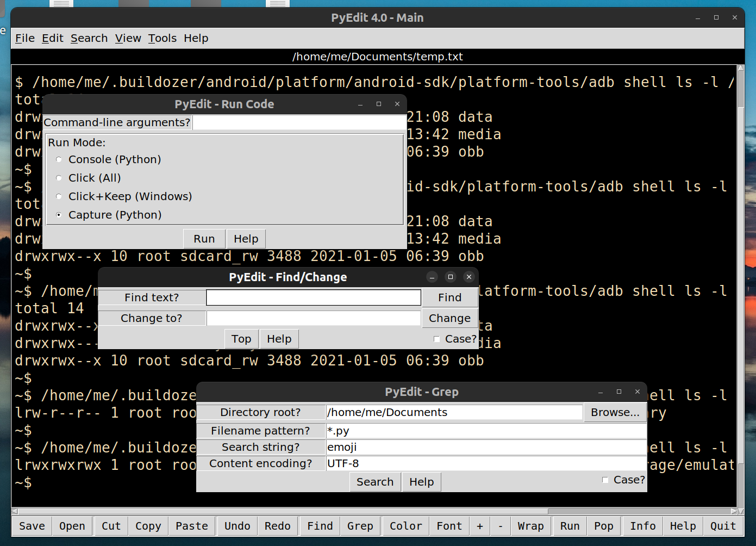This screenshot has height=546, width=756.
Task: Click Browse... button in Grep dialog
Action: 615,412
